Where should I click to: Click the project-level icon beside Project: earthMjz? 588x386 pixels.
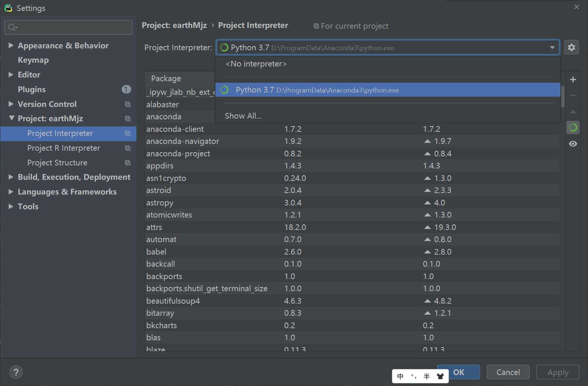[x=128, y=119]
